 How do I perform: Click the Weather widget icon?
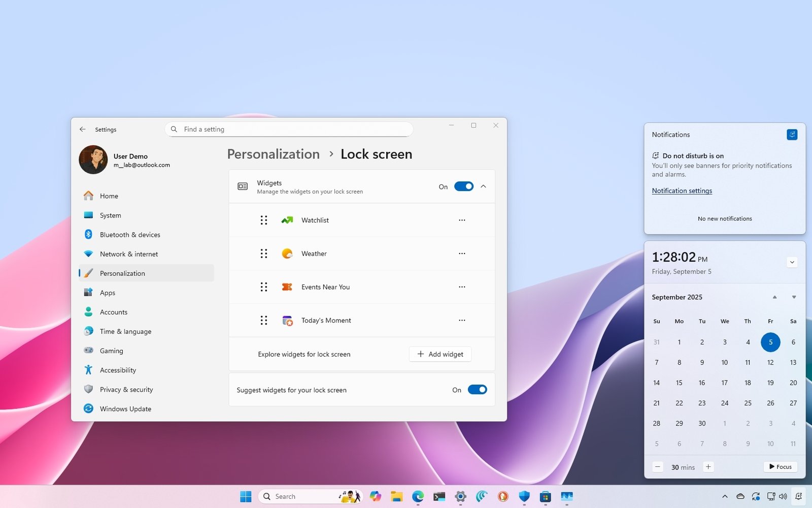287,253
